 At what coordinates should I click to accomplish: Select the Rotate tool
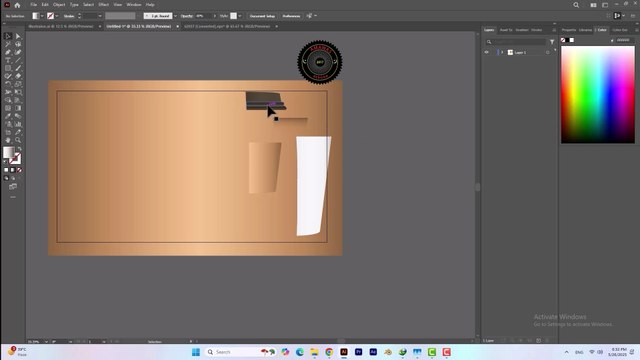8,84
